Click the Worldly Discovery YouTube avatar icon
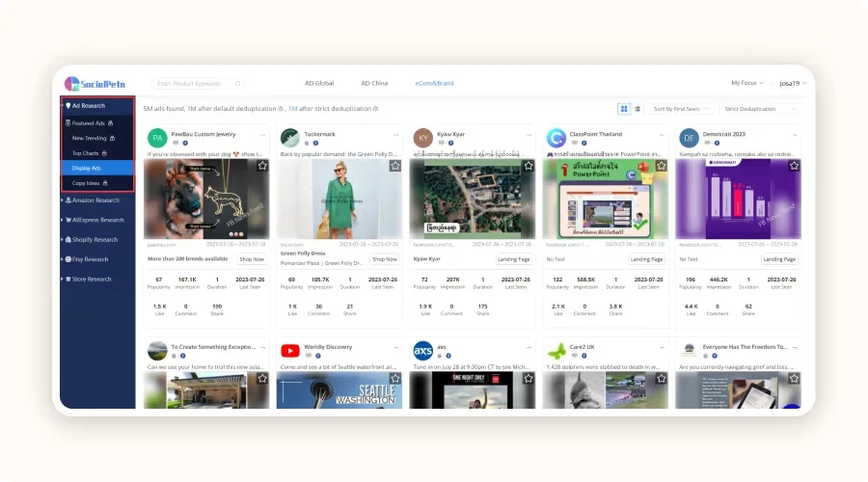The height and width of the screenshot is (482, 868). pyautogui.click(x=289, y=349)
